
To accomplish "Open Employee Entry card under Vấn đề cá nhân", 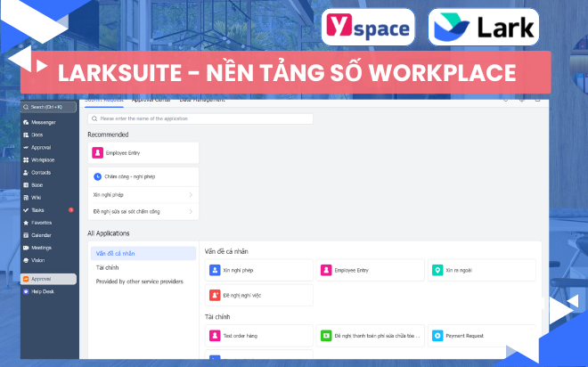I will [371, 270].
